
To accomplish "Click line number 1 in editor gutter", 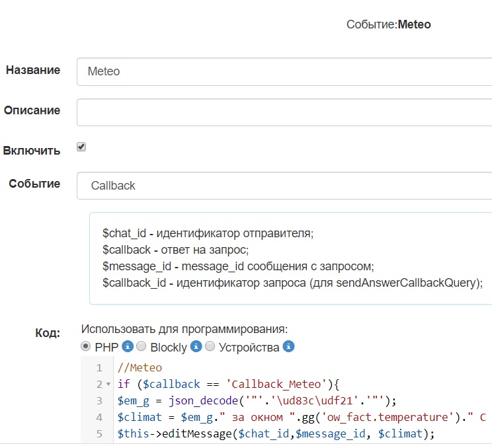I will tap(99, 367).
